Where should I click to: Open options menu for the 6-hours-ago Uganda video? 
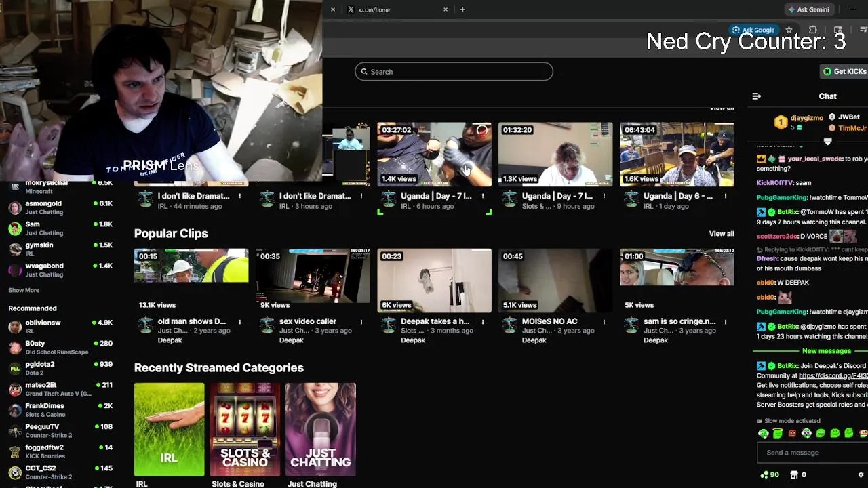(482, 197)
